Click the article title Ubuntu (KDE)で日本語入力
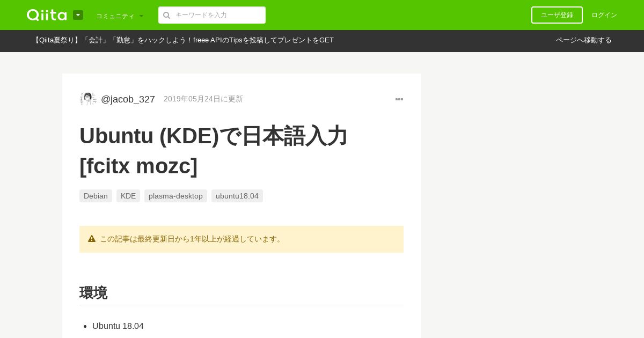The height and width of the screenshot is (338, 644). pos(214,151)
